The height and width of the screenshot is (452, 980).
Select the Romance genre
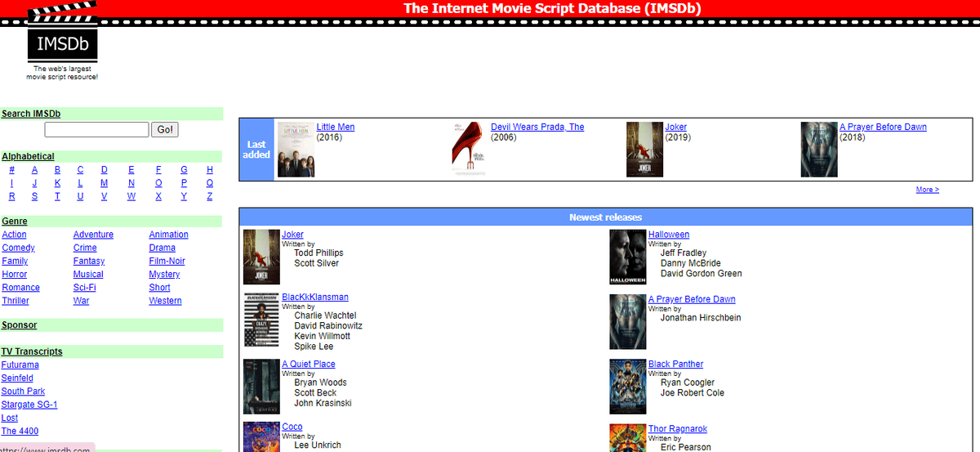(20, 287)
